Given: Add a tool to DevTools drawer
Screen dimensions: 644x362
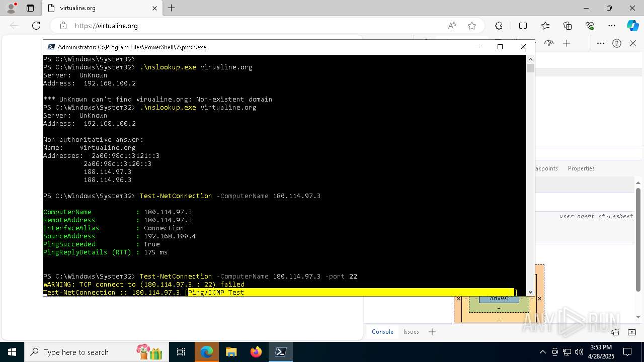Looking at the screenshot, I should [432, 332].
